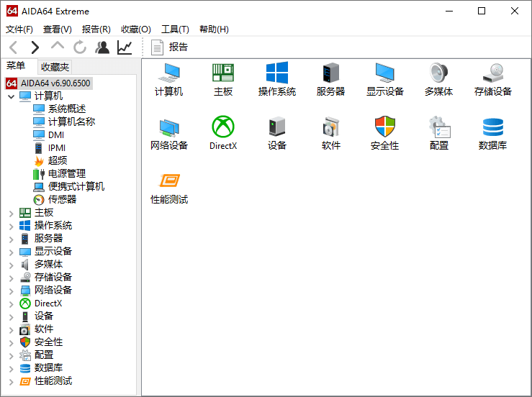Click the Back arrow in toolbar
532x397 pixels.
click(13, 47)
